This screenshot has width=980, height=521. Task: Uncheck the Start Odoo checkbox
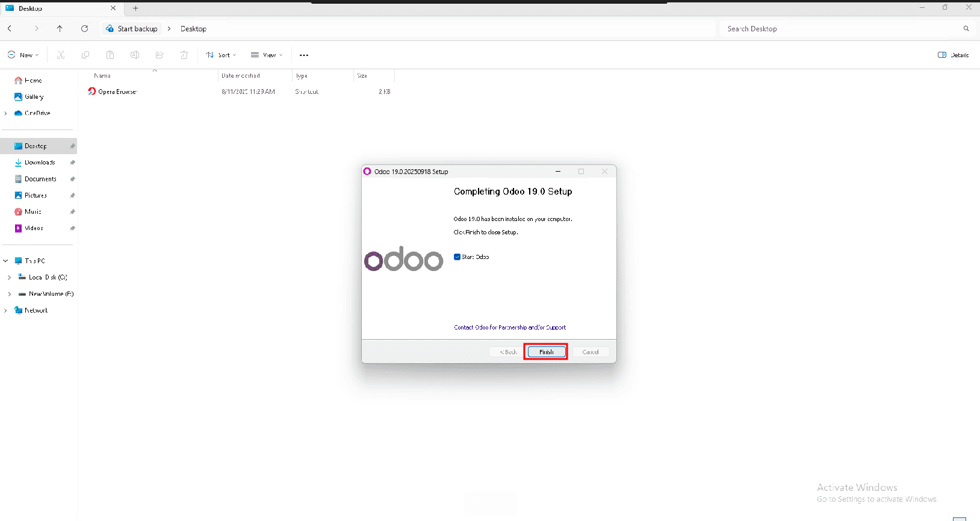pyautogui.click(x=457, y=257)
